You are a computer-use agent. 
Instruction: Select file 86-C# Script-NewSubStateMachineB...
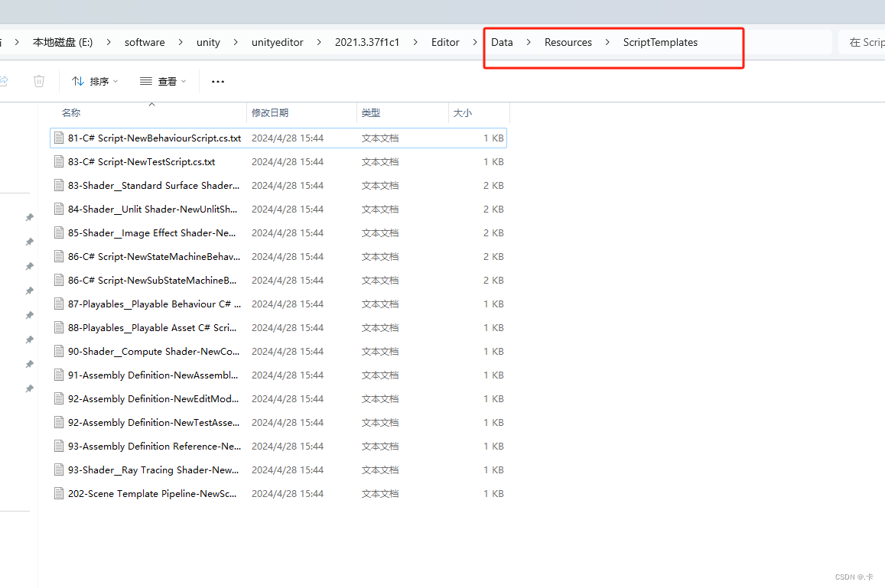point(278,281)
